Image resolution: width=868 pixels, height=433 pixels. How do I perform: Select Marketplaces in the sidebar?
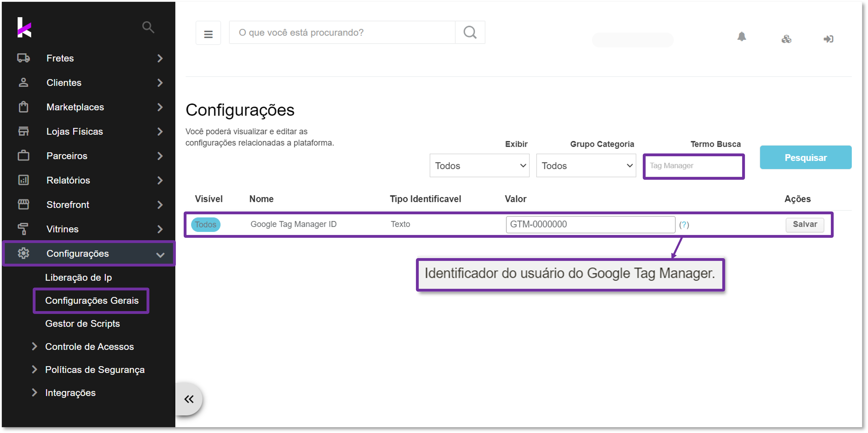(x=75, y=107)
